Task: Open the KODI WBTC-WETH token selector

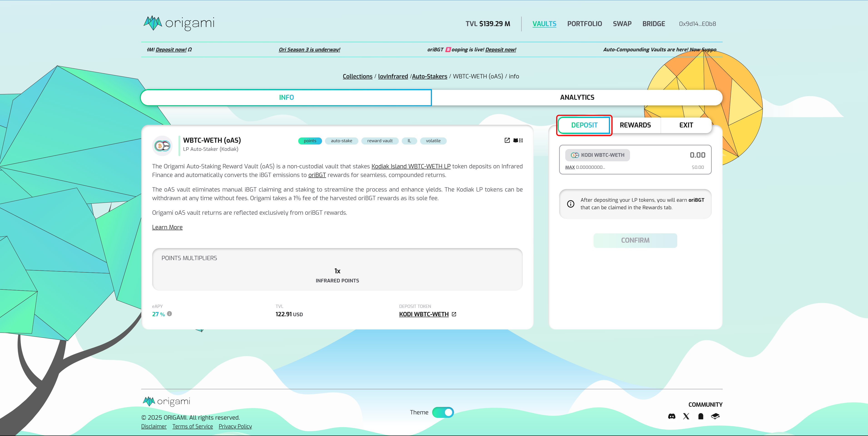Action: (598, 155)
